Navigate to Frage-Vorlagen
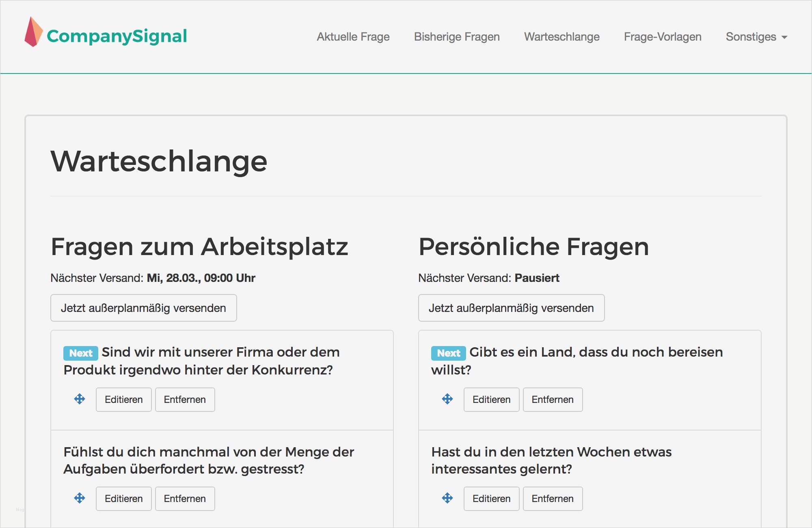Viewport: 812px width, 528px height. tap(662, 37)
